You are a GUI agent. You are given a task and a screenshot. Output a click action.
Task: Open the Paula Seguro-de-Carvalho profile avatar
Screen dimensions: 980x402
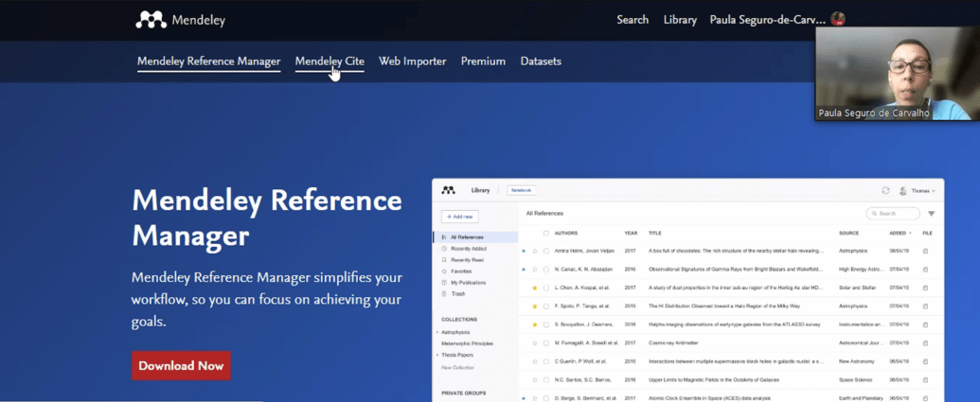[x=838, y=19]
